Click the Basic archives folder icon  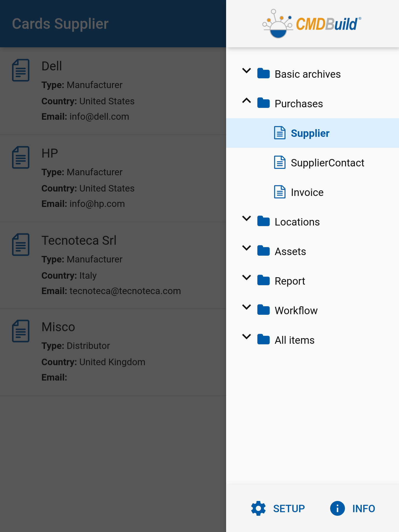pos(263,74)
